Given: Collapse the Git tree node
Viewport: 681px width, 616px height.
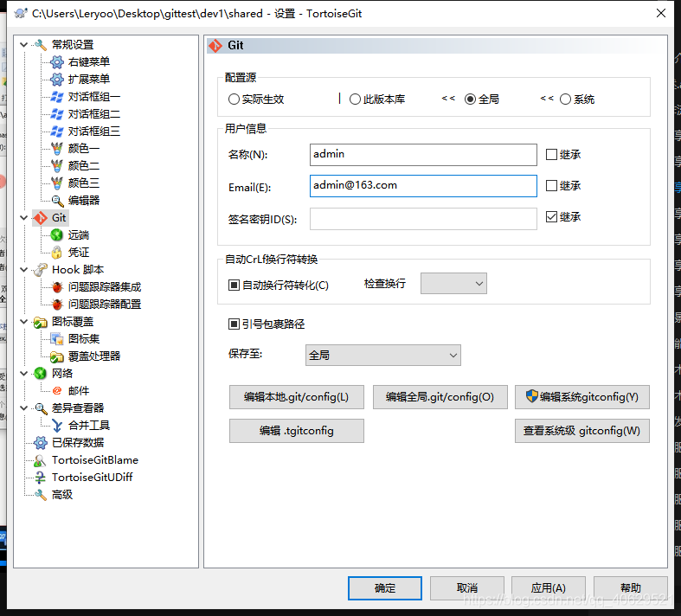Looking at the screenshot, I should 24,218.
